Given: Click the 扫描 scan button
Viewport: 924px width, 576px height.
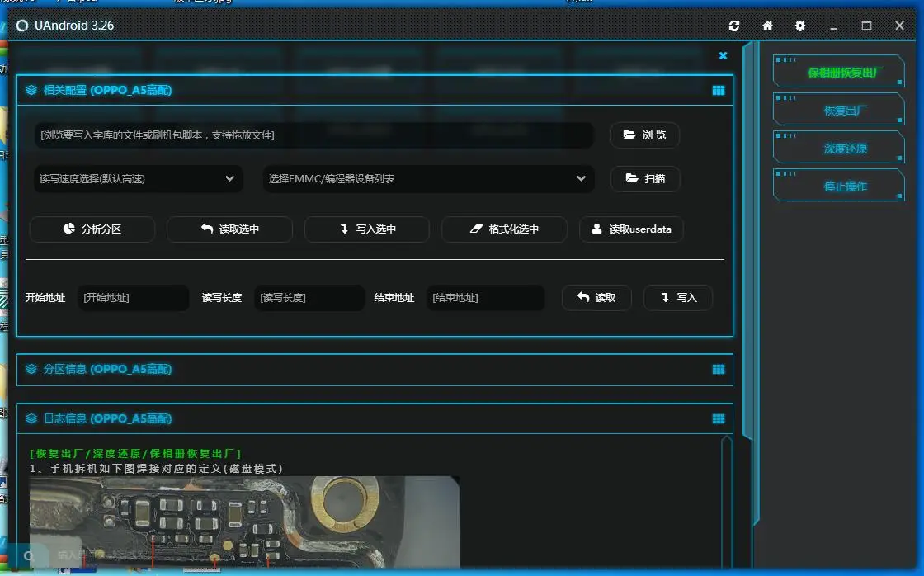Looking at the screenshot, I should point(644,178).
